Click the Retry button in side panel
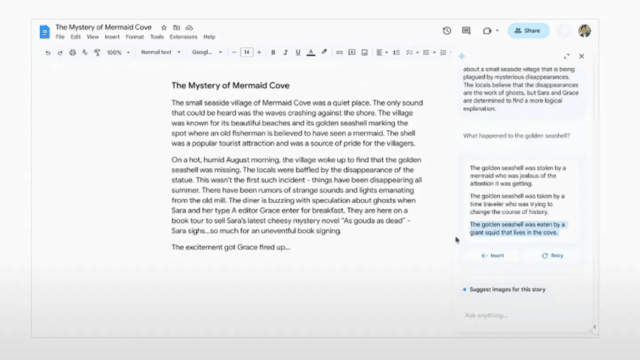Image resolution: width=640 pixels, height=360 pixels. tap(552, 256)
